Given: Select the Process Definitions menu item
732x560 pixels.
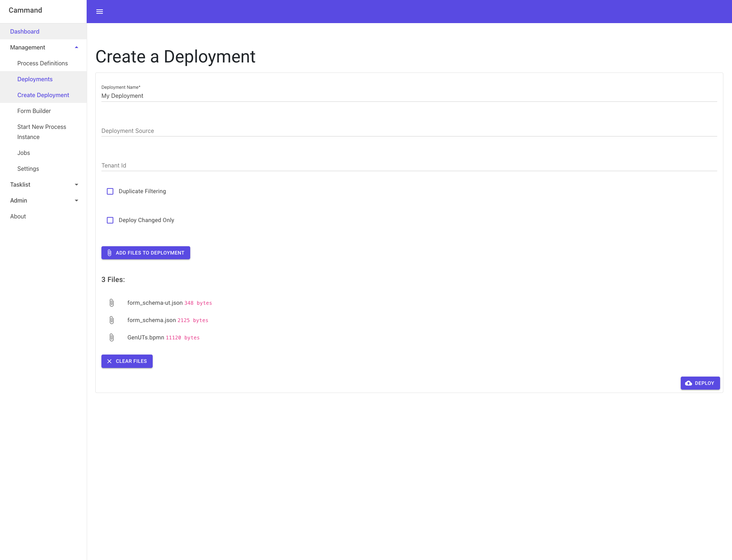Looking at the screenshot, I should click(x=42, y=64).
